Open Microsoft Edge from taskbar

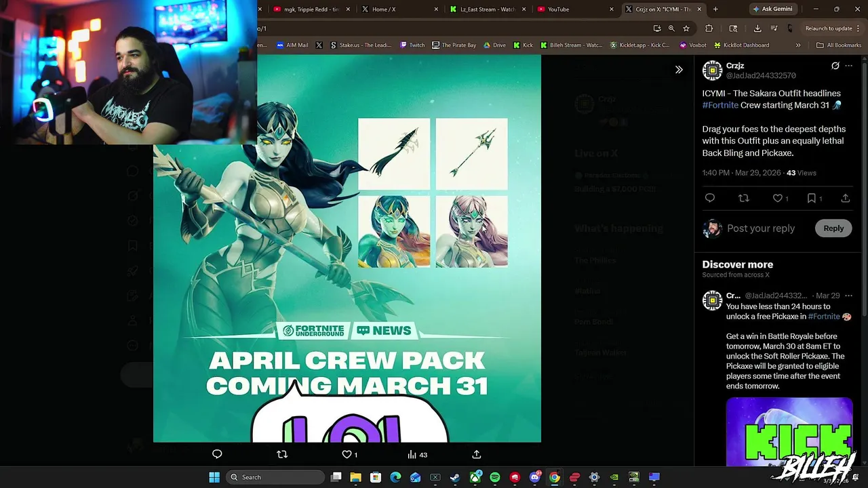(395, 477)
